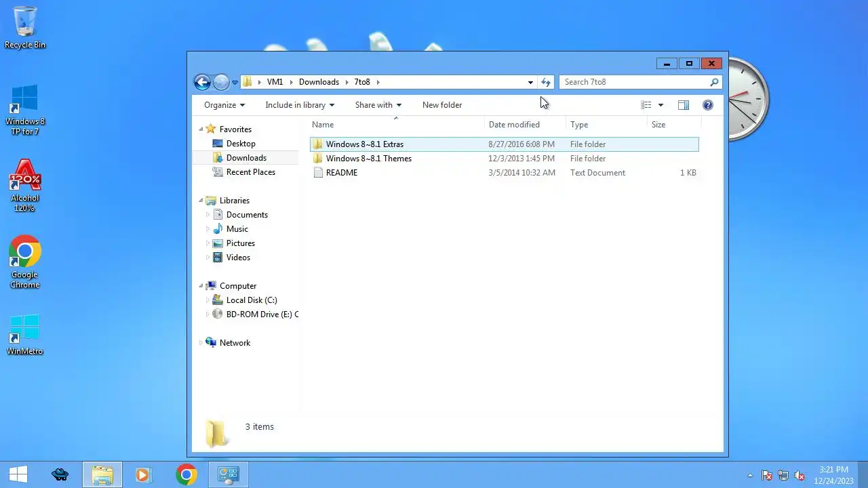Change the view with the view icon
Viewport: 868px width, 488px height.
(646, 105)
